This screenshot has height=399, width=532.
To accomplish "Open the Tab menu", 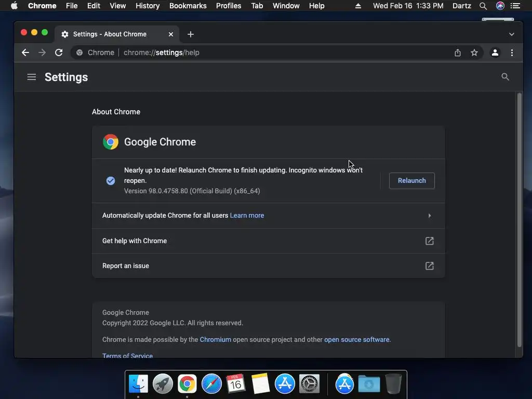I will pyautogui.click(x=257, y=6).
